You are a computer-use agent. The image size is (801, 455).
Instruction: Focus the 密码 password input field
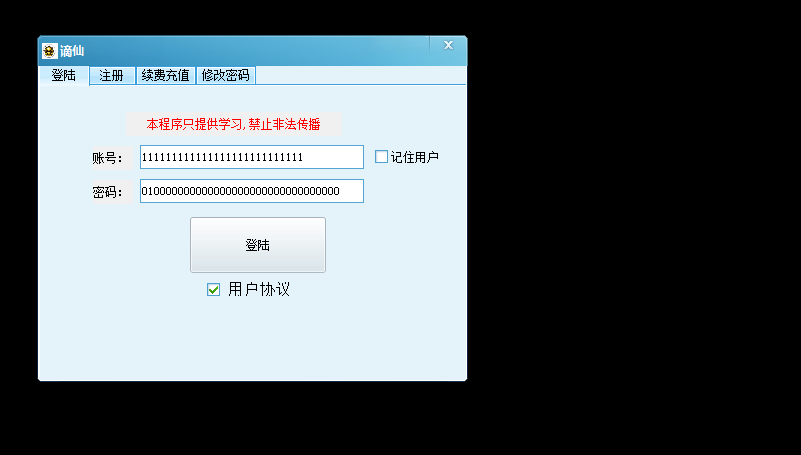(252, 191)
